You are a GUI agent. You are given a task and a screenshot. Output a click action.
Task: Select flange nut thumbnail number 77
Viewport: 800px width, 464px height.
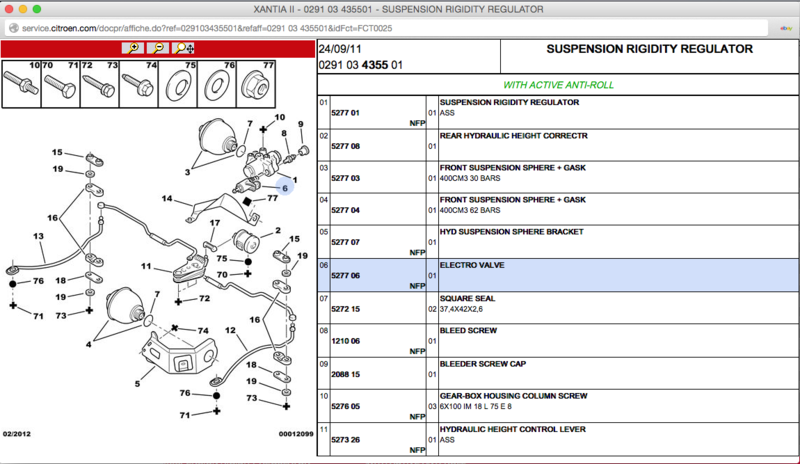click(256, 84)
